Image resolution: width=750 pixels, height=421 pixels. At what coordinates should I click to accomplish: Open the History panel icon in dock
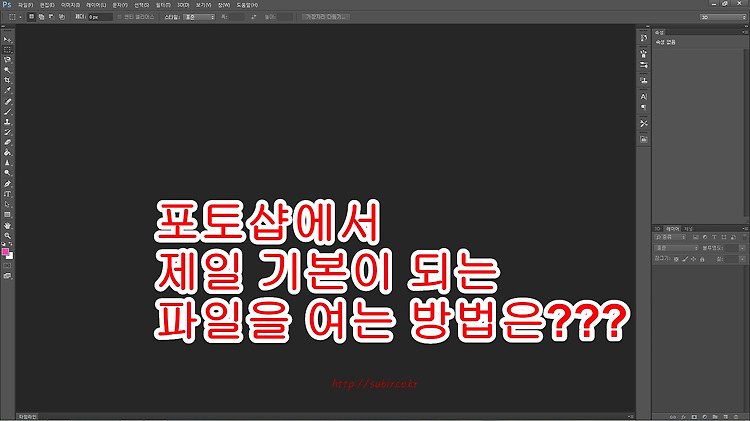click(644, 38)
